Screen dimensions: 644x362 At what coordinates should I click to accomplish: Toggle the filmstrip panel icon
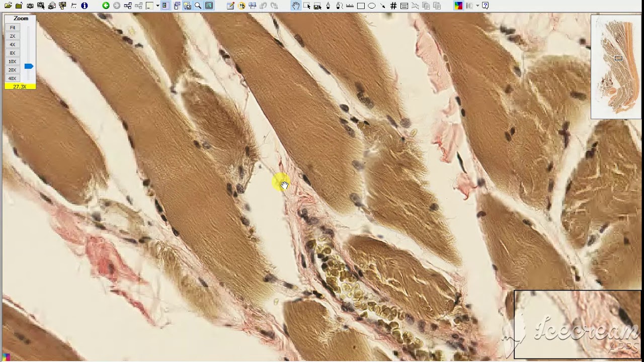tap(177, 6)
